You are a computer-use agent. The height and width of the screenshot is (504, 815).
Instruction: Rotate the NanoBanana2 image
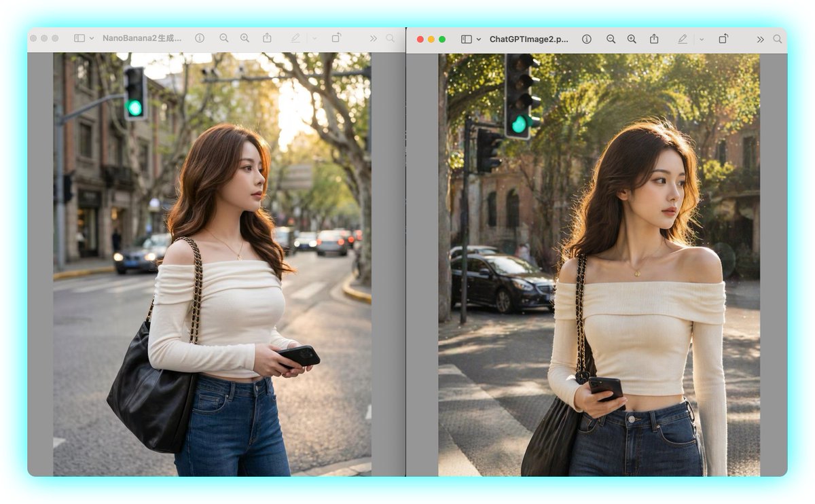[336, 39]
